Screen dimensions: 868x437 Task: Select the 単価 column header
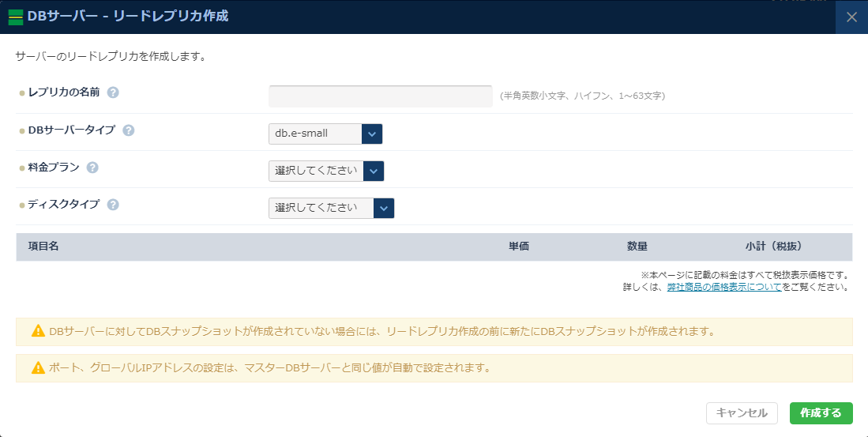pyautogui.click(x=519, y=247)
